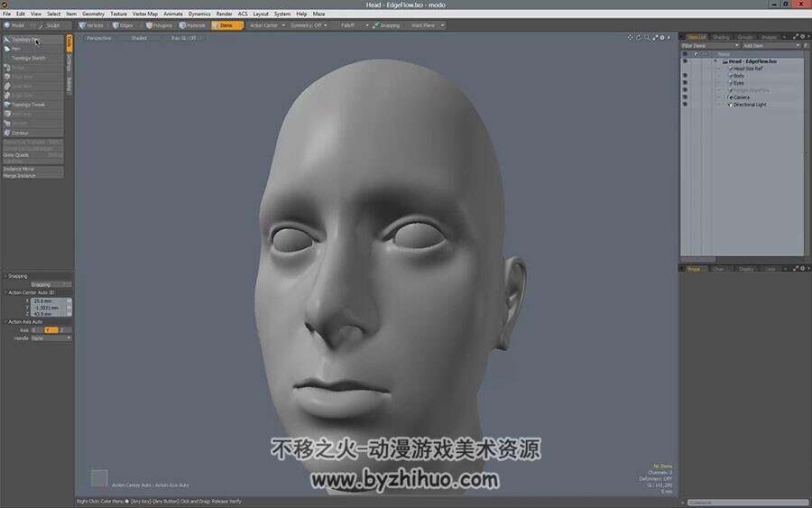Open the Vertex Map menu
Image resolution: width=812 pixels, height=508 pixels.
coord(145,14)
